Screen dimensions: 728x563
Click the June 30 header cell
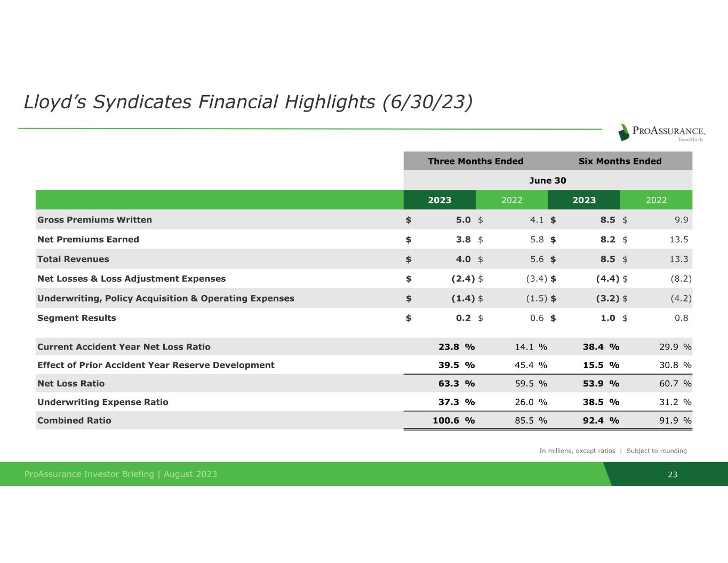tap(547, 180)
